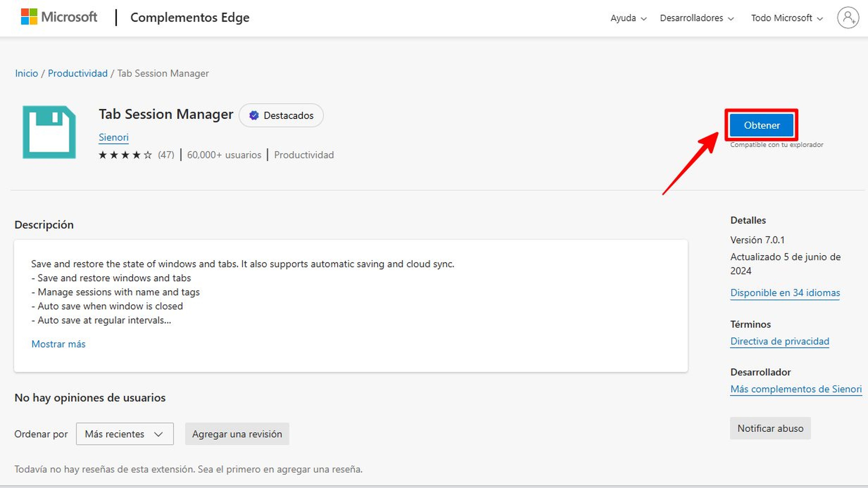Click the Tab Session Manager floppy icon

coord(49,132)
